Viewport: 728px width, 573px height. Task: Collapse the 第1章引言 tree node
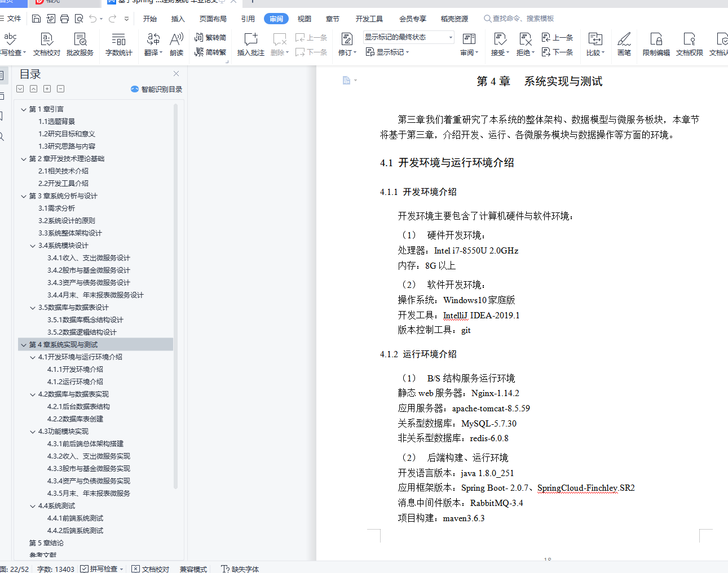(x=24, y=109)
